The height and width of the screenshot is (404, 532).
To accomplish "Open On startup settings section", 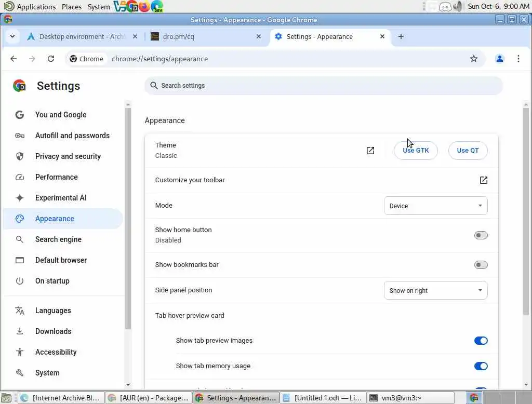I will [x=63, y=281].
